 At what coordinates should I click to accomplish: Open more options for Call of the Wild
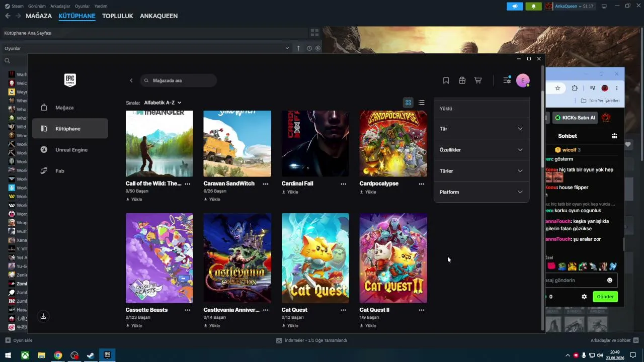tap(188, 184)
